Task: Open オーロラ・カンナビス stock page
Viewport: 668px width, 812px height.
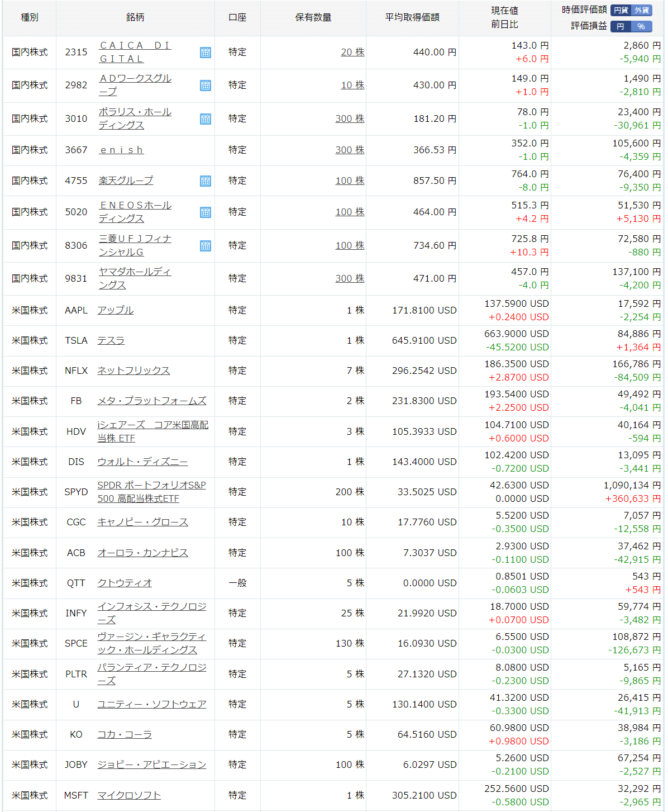Action: [143, 553]
